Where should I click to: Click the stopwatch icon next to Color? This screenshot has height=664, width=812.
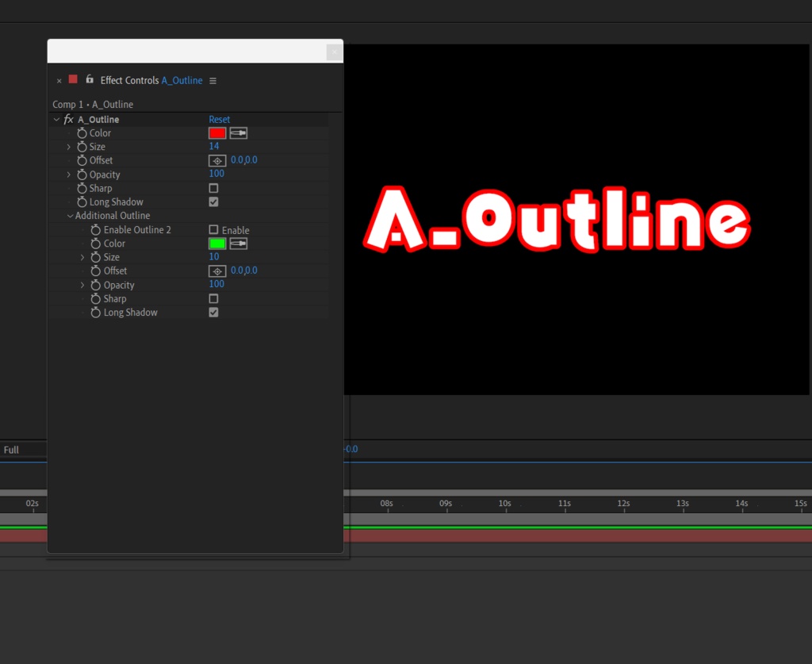[x=84, y=132]
